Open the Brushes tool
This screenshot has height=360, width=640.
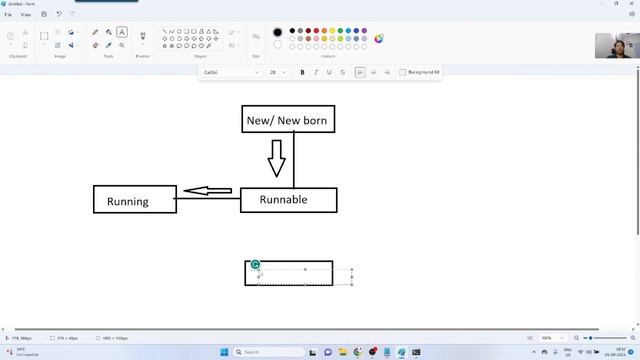(143, 36)
